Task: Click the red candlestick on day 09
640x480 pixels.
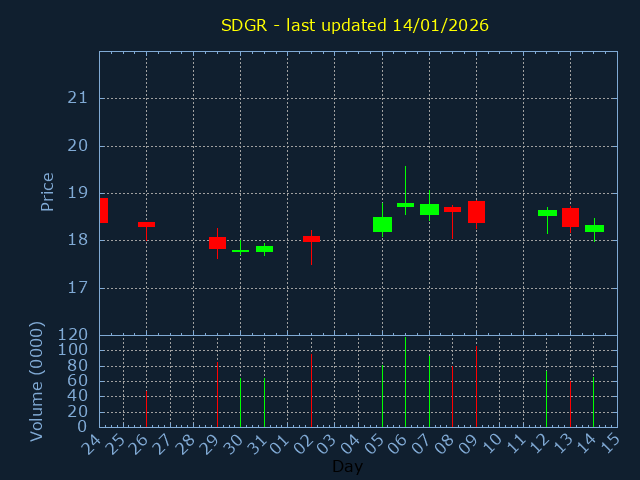Action: pos(476,212)
